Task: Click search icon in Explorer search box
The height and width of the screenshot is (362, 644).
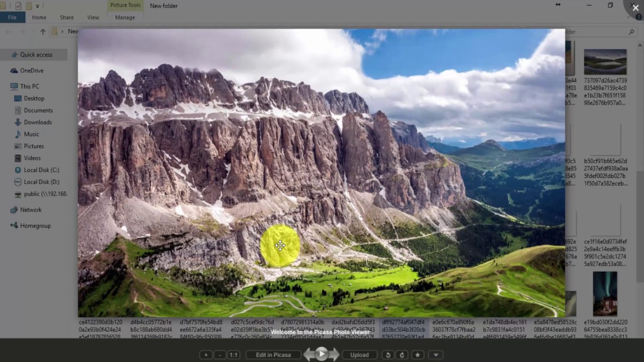Action: tap(631, 32)
